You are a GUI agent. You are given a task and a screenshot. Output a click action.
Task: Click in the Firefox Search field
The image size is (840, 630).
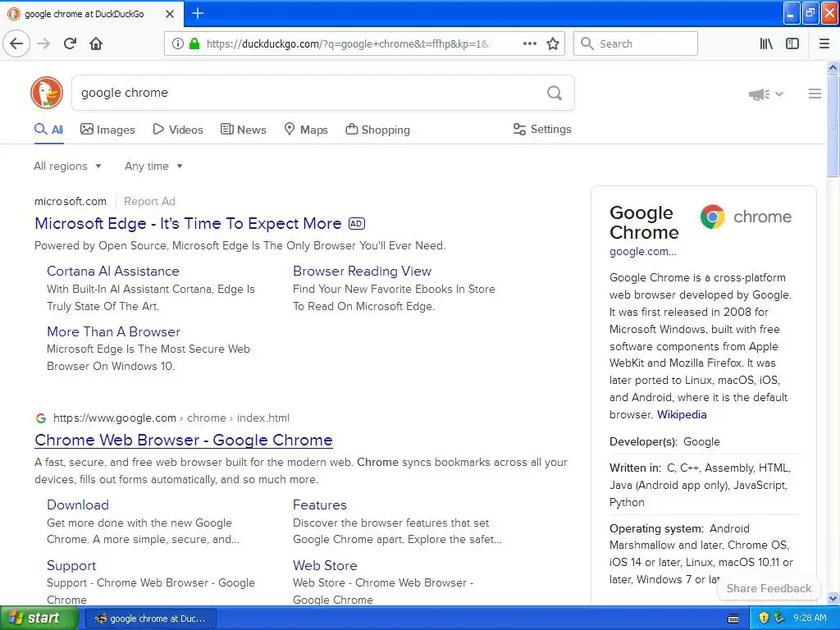[x=644, y=43]
